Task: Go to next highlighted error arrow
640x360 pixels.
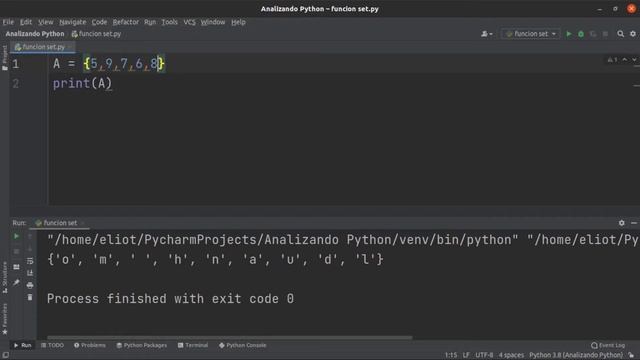Action: pyautogui.click(x=634, y=60)
